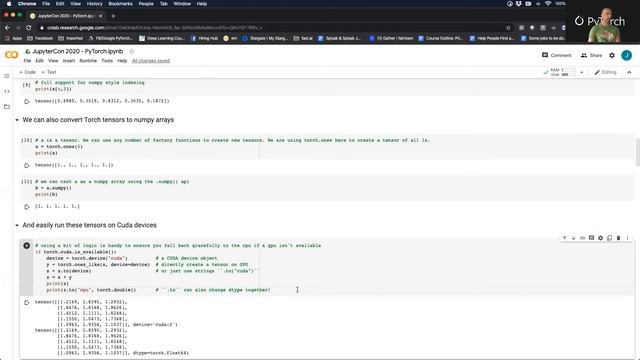
Task: Click 'All changes saved' link
Action: point(151,61)
